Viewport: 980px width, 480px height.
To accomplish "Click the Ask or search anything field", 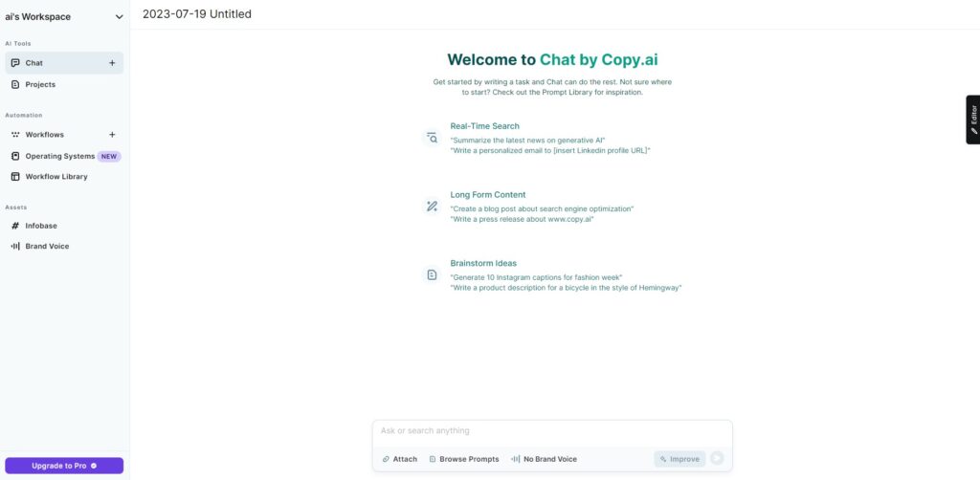I will 552,431.
